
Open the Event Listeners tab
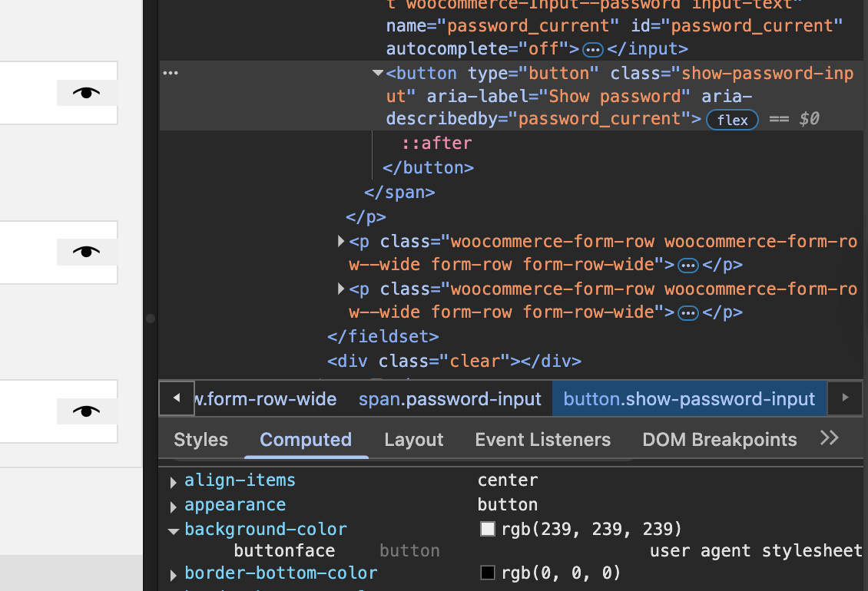coord(542,440)
